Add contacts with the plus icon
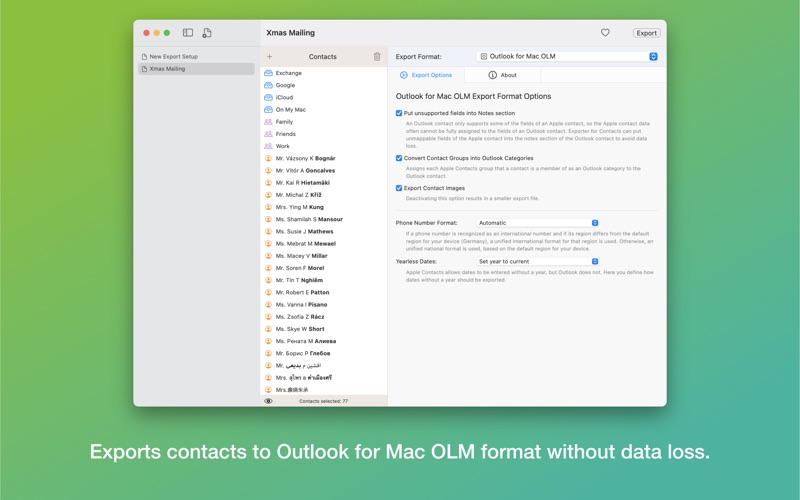The width and height of the screenshot is (800, 500). [269, 57]
